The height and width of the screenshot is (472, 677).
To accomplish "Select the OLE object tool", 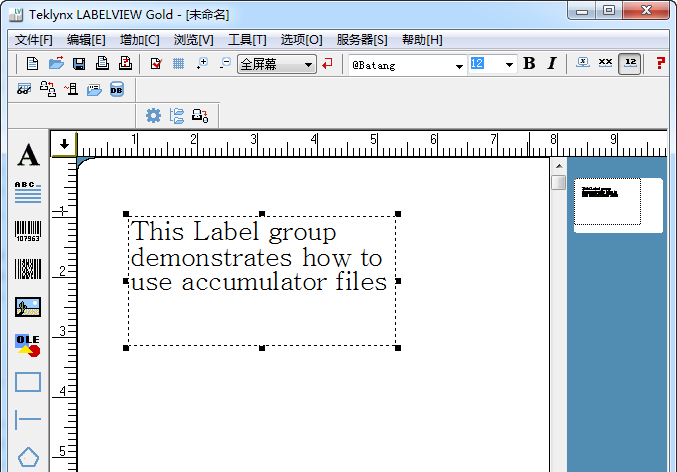I will pos(28,345).
